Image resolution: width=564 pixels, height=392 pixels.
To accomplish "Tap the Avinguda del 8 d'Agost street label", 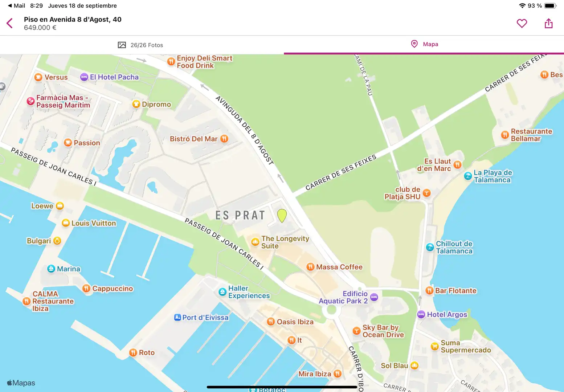I will click(x=244, y=130).
